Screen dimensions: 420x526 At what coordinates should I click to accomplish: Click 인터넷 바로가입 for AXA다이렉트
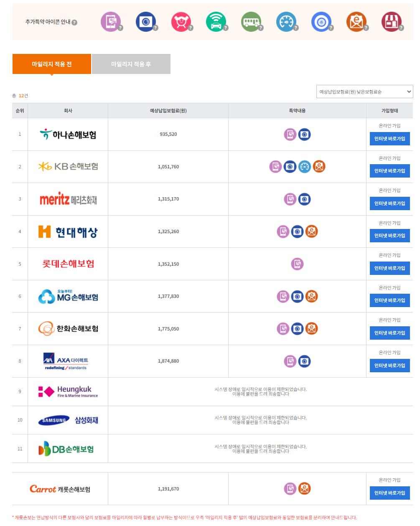click(x=389, y=366)
